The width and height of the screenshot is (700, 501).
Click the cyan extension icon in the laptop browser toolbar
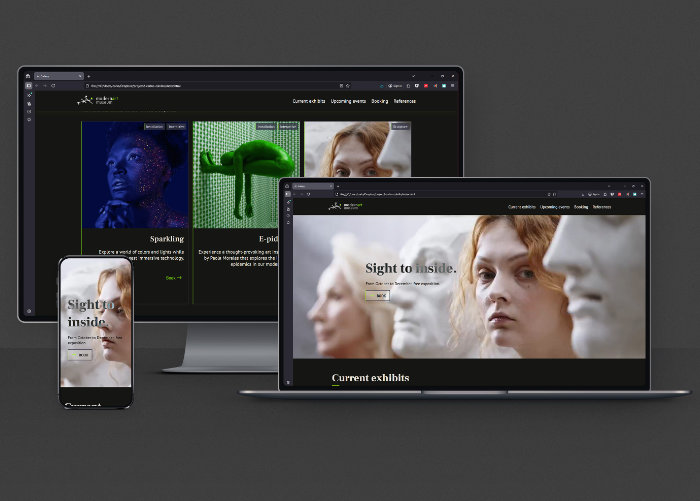pos(634,194)
